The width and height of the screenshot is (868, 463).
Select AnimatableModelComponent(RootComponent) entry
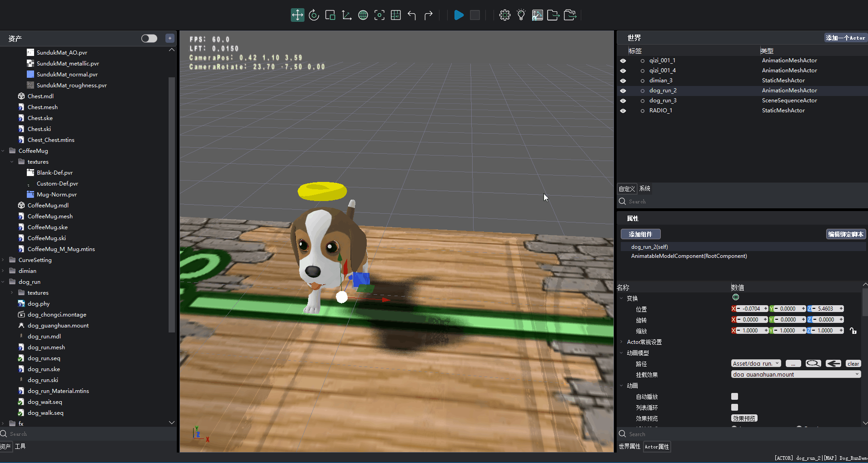[x=689, y=256]
